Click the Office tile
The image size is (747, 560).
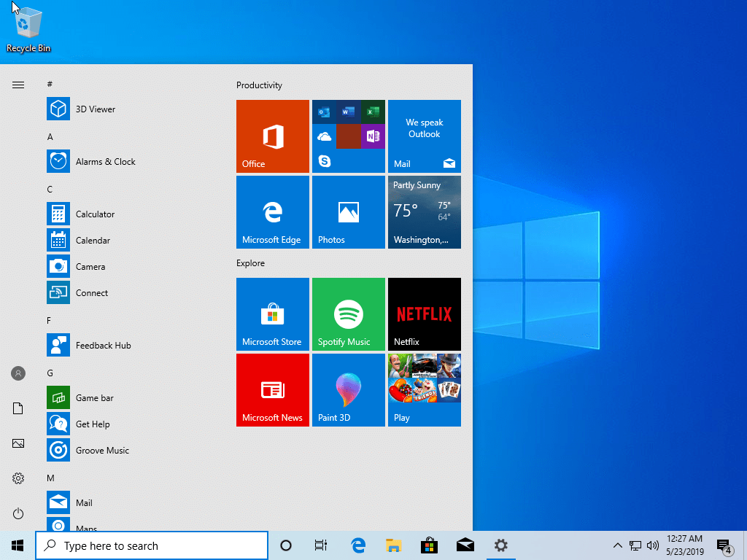pyautogui.click(x=273, y=136)
